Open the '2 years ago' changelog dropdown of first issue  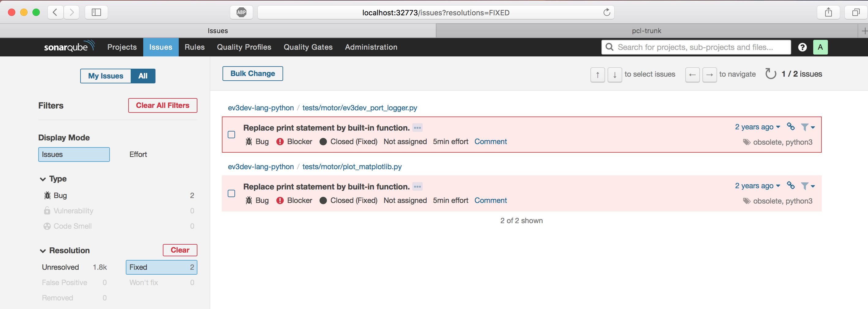(x=758, y=127)
